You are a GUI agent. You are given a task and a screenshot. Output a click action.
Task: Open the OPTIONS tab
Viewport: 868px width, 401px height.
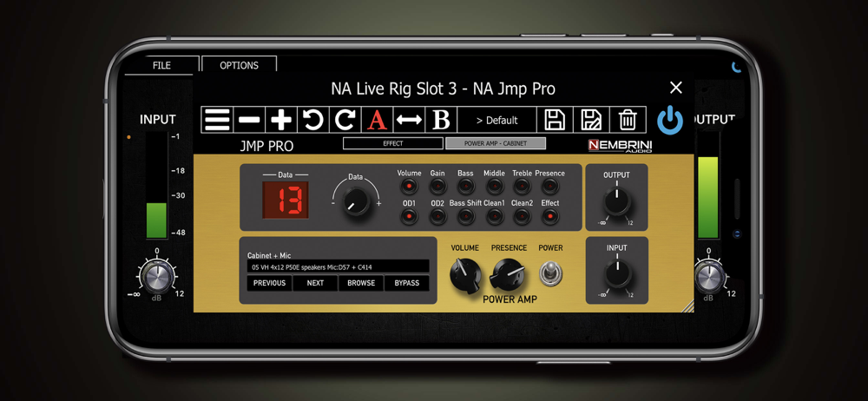point(240,65)
